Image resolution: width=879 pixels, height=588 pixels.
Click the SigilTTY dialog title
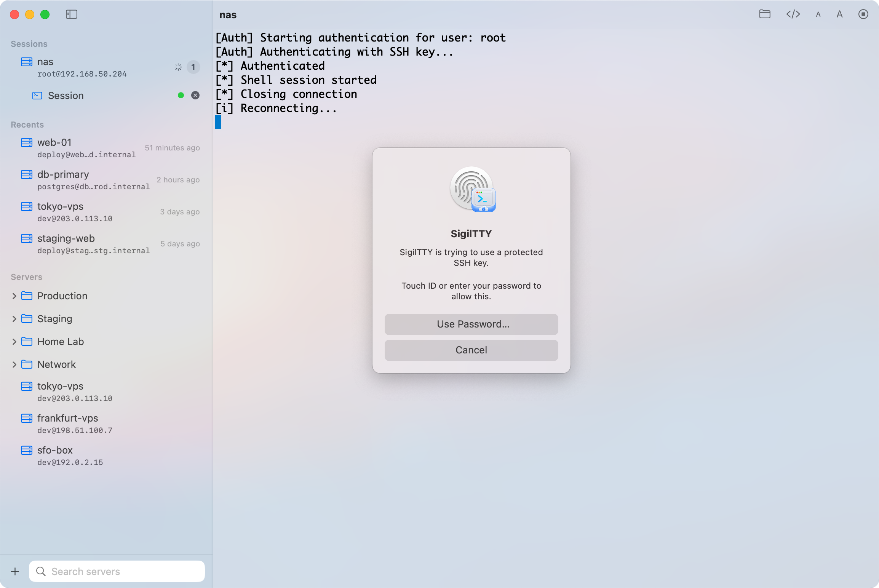[471, 234]
